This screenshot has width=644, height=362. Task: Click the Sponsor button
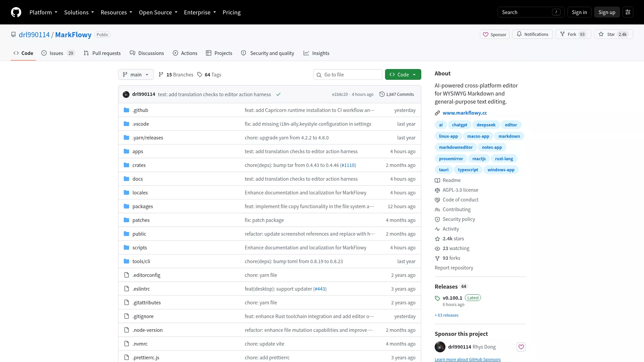[x=494, y=34]
